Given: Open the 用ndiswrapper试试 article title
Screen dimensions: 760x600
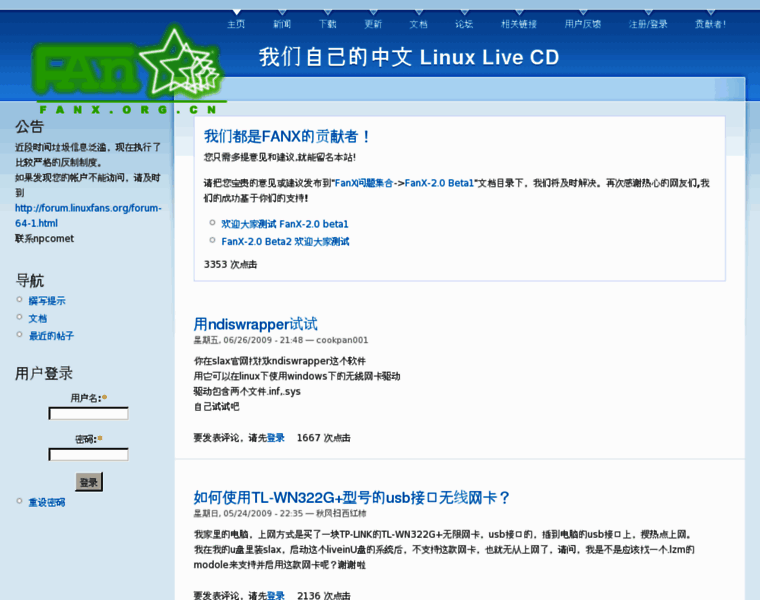Looking at the screenshot, I should tap(255, 324).
